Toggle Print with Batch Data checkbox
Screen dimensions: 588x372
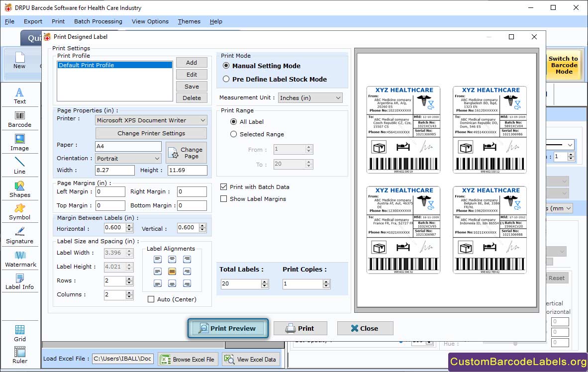pyautogui.click(x=223, y=187)
